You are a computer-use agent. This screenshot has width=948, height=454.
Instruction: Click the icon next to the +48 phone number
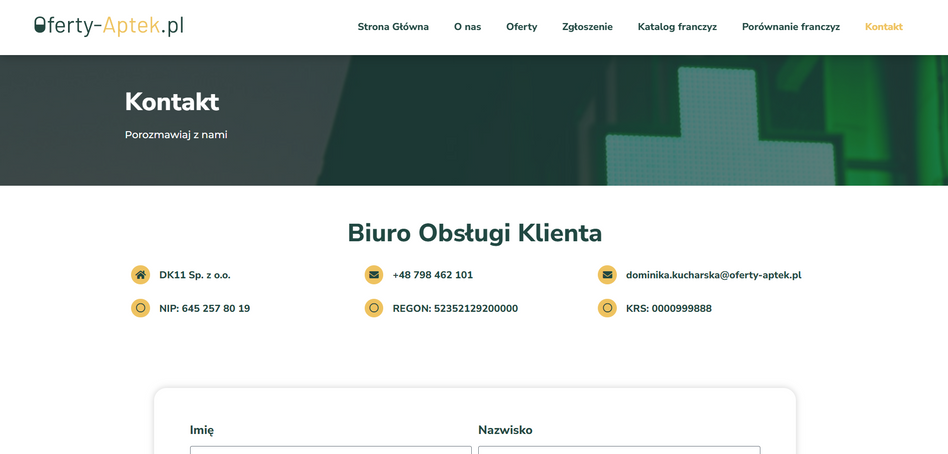(x=374, y=275)
